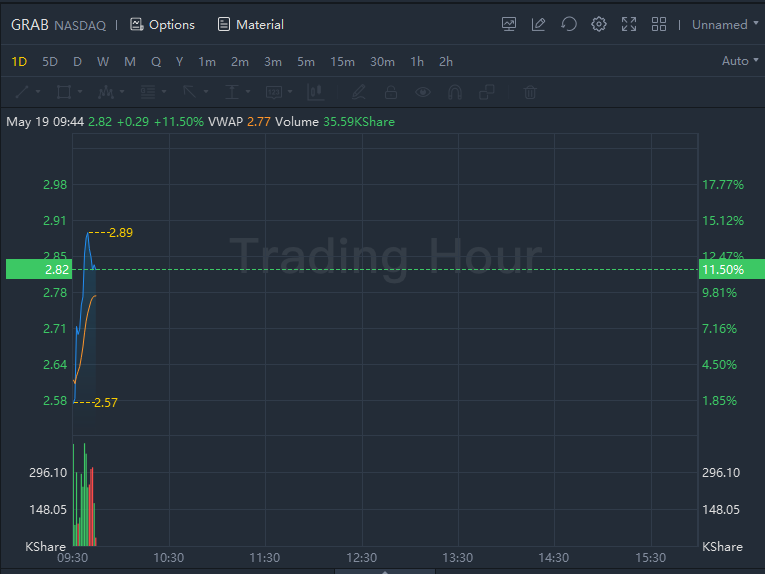This screenshot has width=765, height=574.
Task: Click the chart monitor icon in top bar
Action: 509,24
